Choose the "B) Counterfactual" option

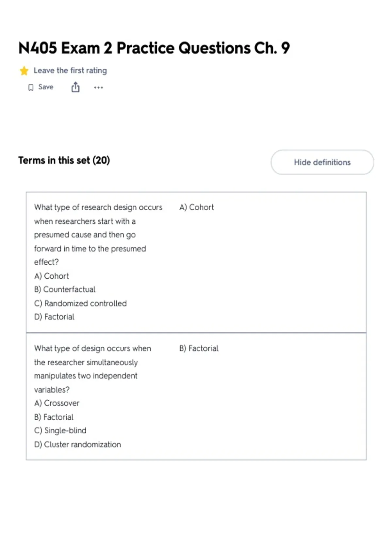65,289
